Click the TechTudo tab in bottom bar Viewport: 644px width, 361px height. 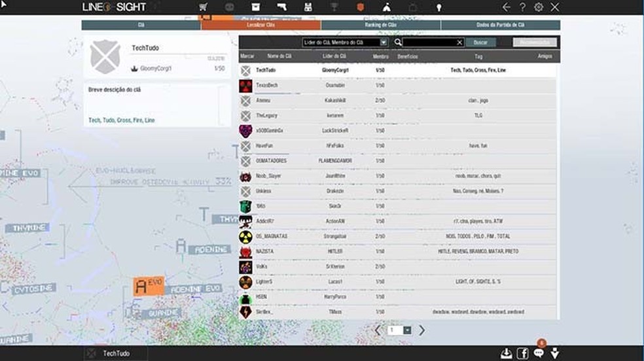116,353
